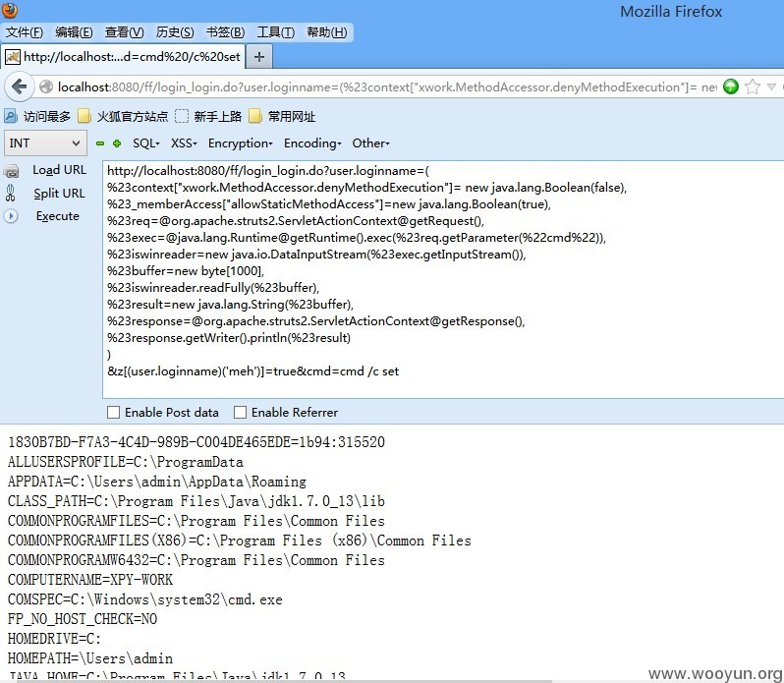Click the 'APPDATA=C:\Users\admin\AppData\Roaming' line

pyautogui.click(x=157, y=482)
